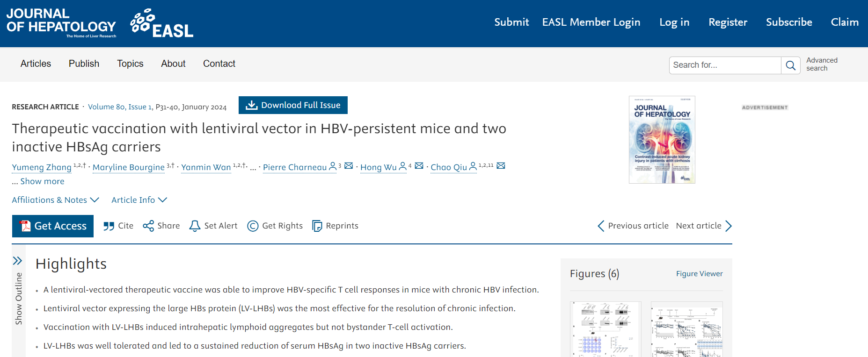
Task: Open the Topics menu
Action: coord(130,64)
